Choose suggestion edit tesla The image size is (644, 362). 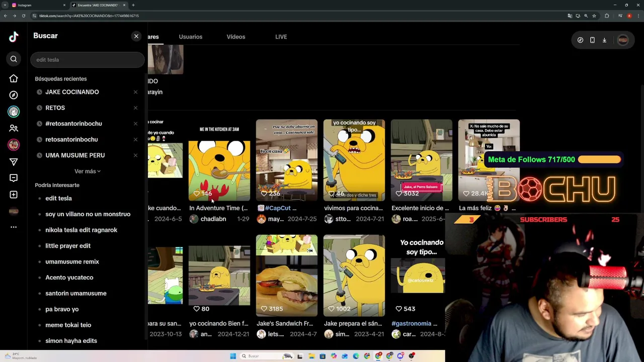58,198
